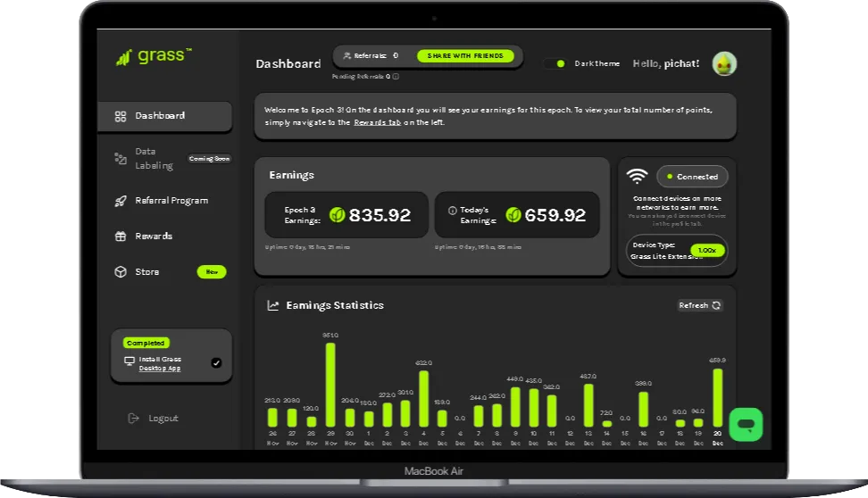This screenshot has height=498, width=868.
Task: Select the 29 Nov bar labeled 851.0
Action: [x=330, y=385]
